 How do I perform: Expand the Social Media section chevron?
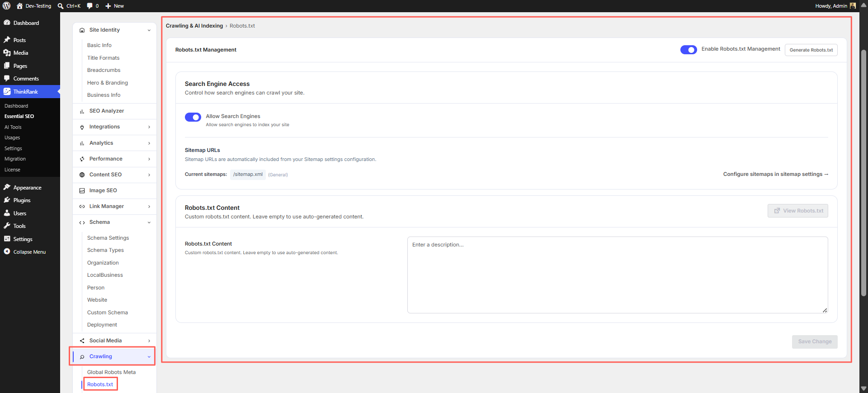[149, 341]
